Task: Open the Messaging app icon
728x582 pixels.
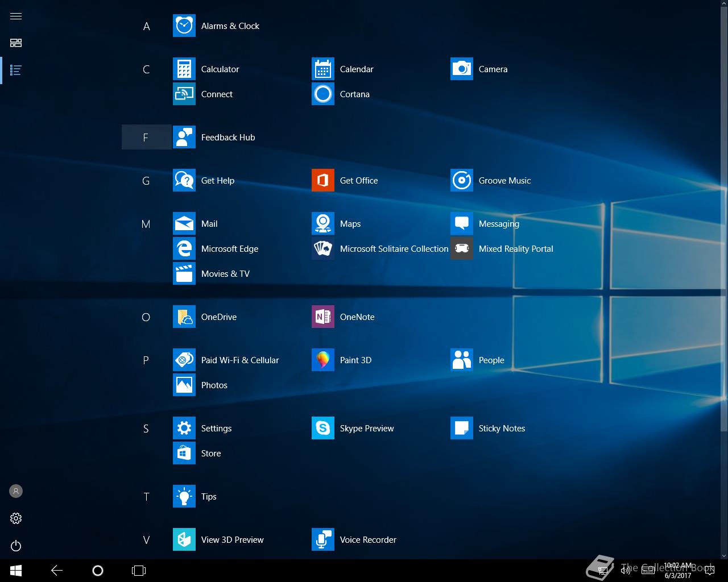Action: point(462,224)
